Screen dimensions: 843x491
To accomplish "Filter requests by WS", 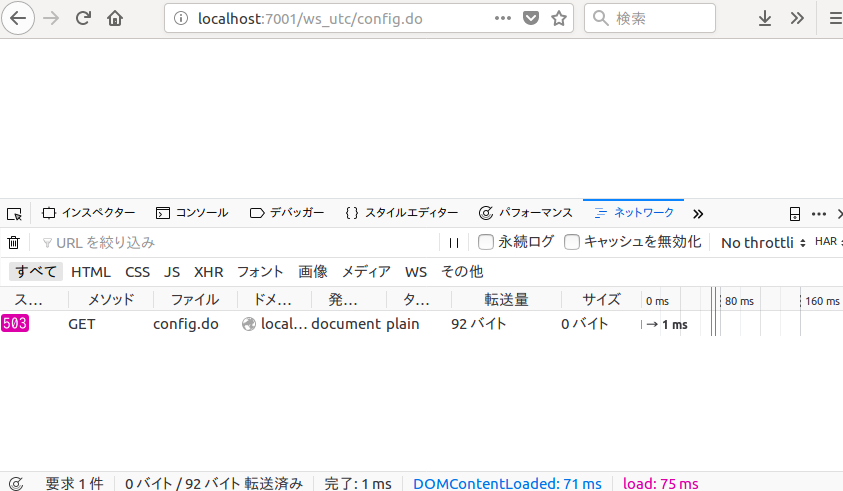I will tap(416, 272).
